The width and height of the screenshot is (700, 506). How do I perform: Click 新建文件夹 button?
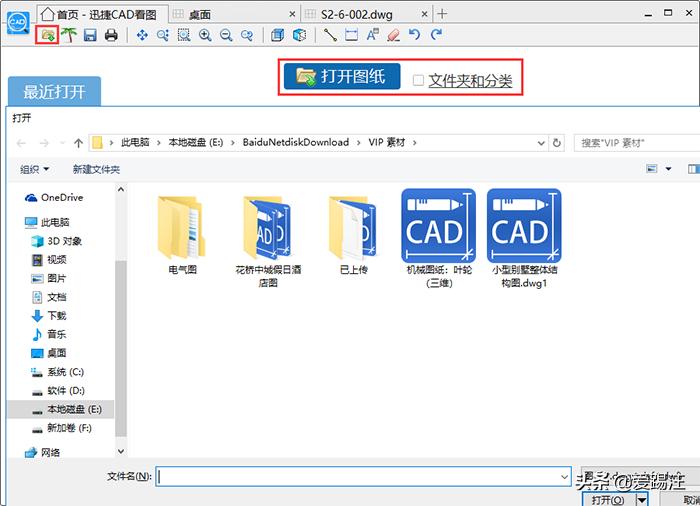(96, 169)
